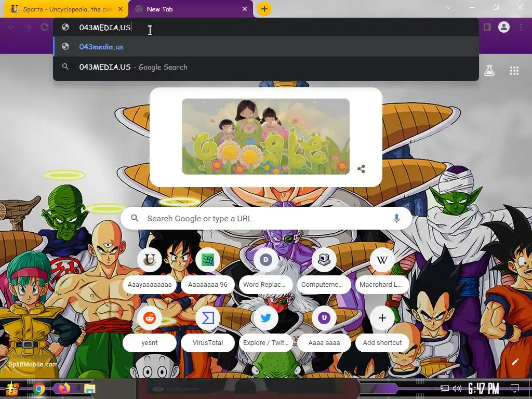
Task: Open the Chrome three-dot menu
Action: point(521,27)
